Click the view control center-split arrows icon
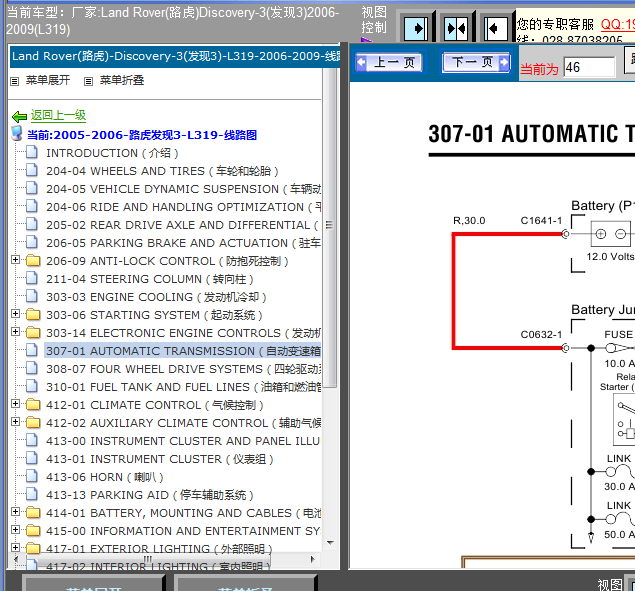This screenshot has width=635, height=591. coord(456,29)
